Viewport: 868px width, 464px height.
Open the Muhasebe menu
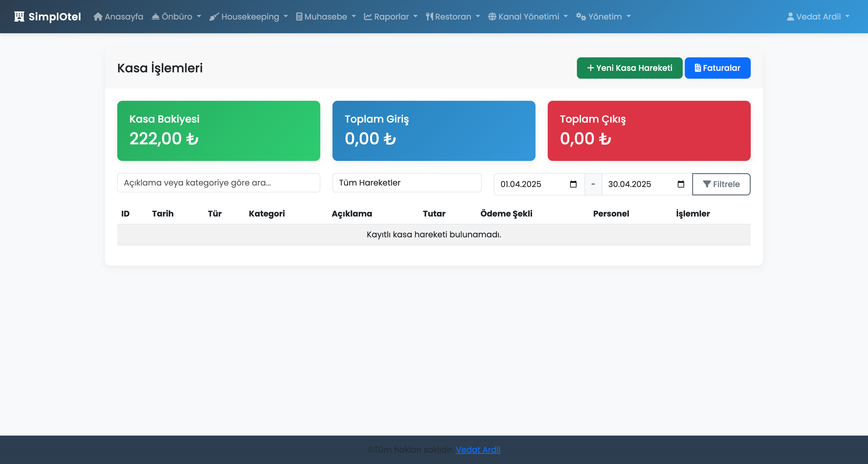coord(325,16)
